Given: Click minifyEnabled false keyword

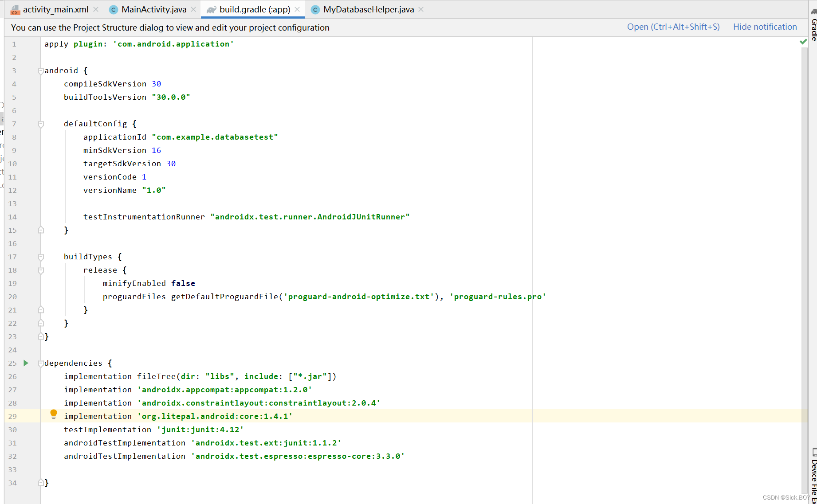Looking at the screenshot, I should click(x=183, y=283).
